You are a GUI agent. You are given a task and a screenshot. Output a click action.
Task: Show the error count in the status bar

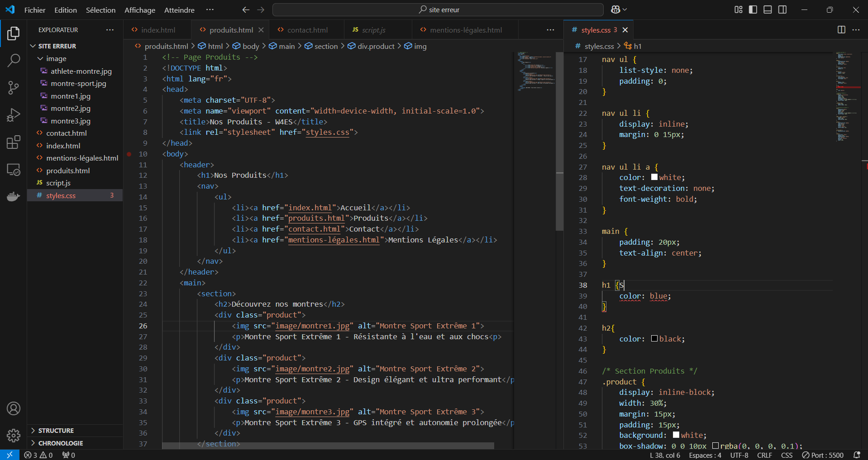click(32, 455)
